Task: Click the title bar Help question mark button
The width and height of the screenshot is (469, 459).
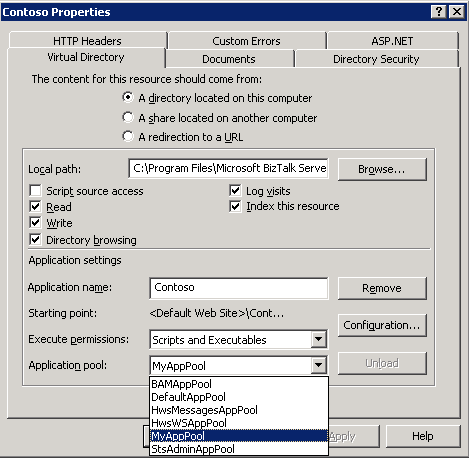Action: coord(439,12)
